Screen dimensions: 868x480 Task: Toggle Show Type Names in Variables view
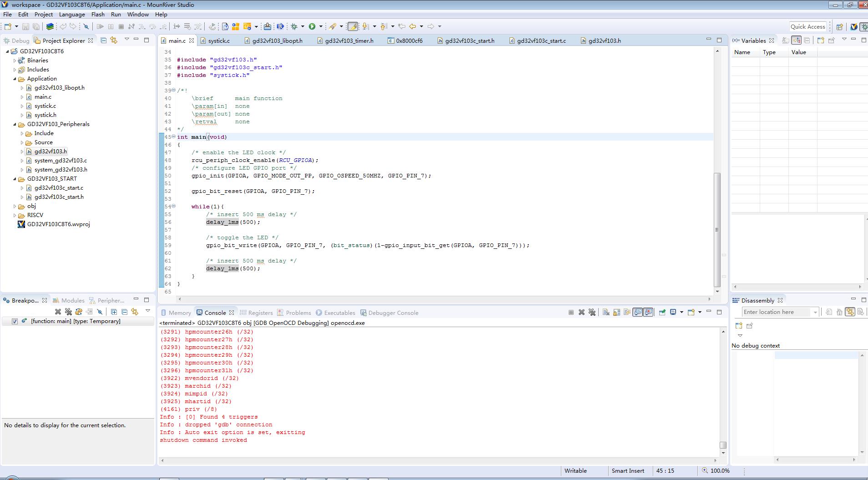pos(786,40)
